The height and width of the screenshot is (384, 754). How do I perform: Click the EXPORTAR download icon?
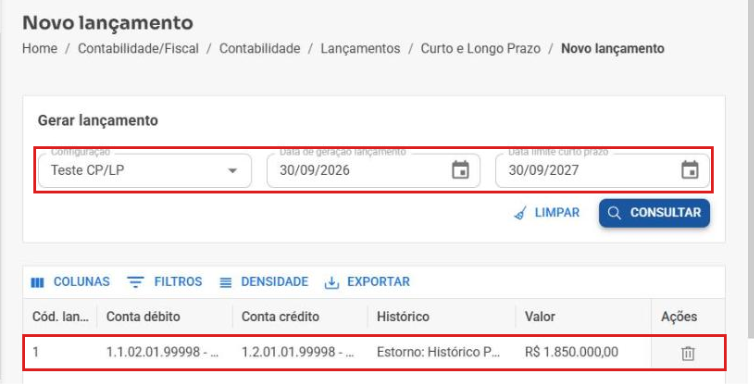coord(332,282)
